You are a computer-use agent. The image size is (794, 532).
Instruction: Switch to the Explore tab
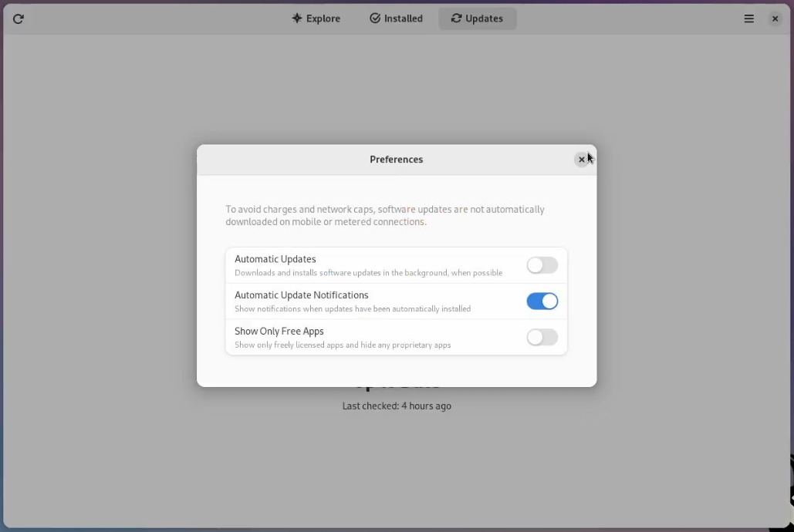[x=316, y=19]
